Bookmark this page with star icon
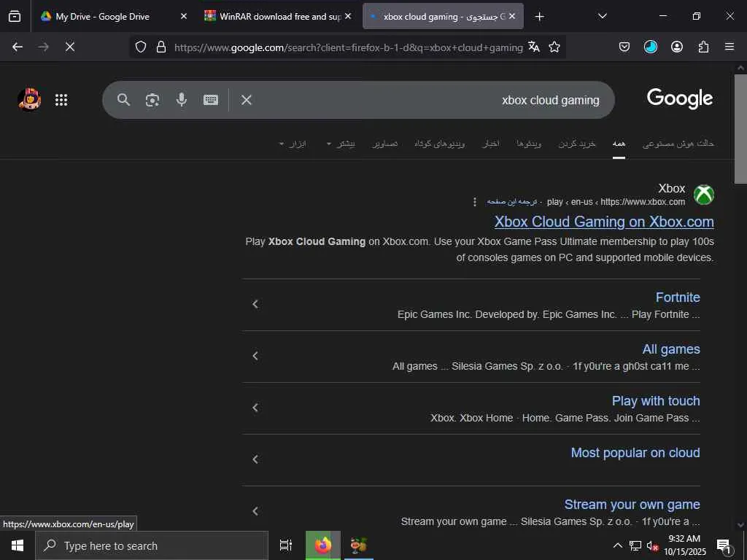The image size is (747, 560). tap(554, 47)
